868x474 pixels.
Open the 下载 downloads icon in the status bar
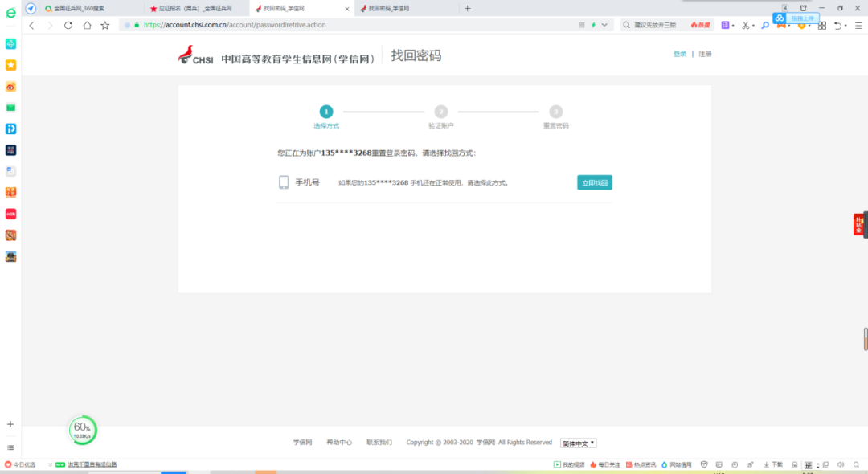pos(772,464)
